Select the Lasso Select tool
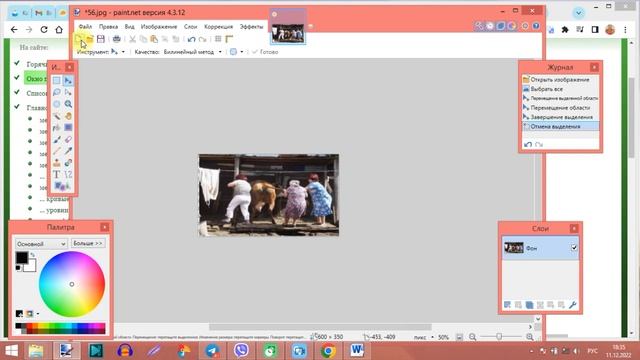Viewport: 640px width, 360px height. (x=57, y=92)
